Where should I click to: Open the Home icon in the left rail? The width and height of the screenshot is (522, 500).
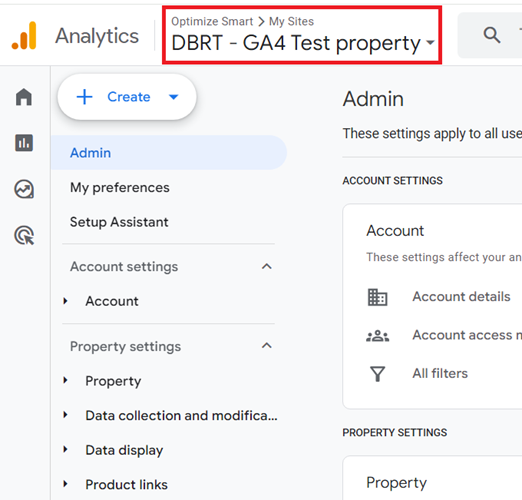point(24,97)
